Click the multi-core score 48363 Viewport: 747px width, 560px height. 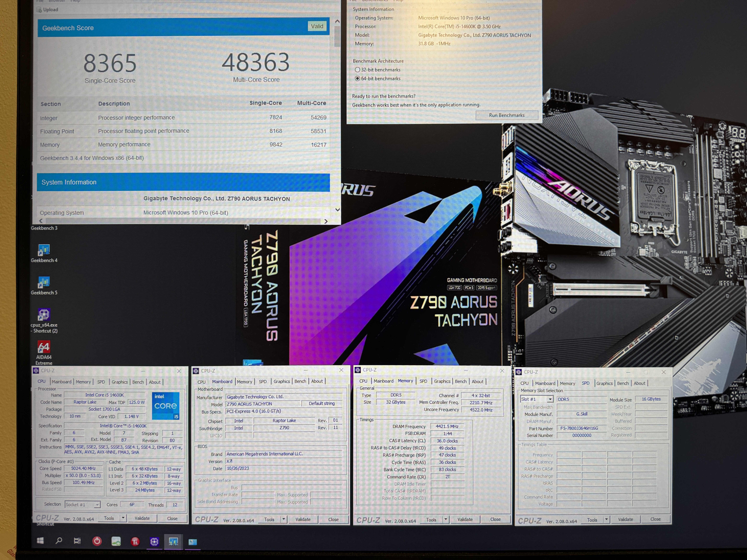click(x=256, y=62)
